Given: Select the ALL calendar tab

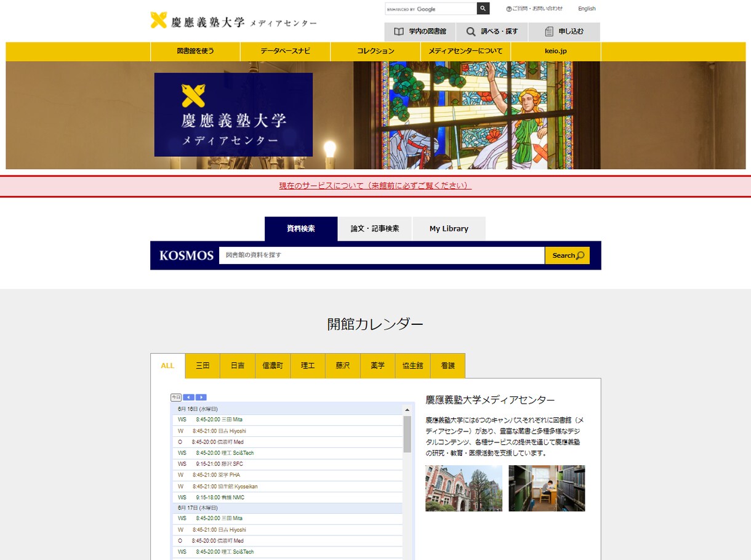Looking at the screenshot, I should coord(168,366).
